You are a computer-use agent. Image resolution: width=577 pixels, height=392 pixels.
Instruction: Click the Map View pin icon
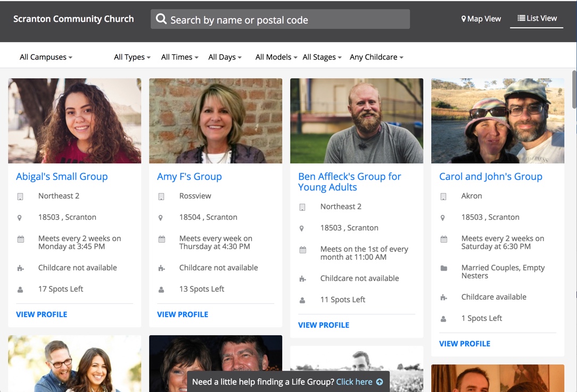[x=464, y=19]
